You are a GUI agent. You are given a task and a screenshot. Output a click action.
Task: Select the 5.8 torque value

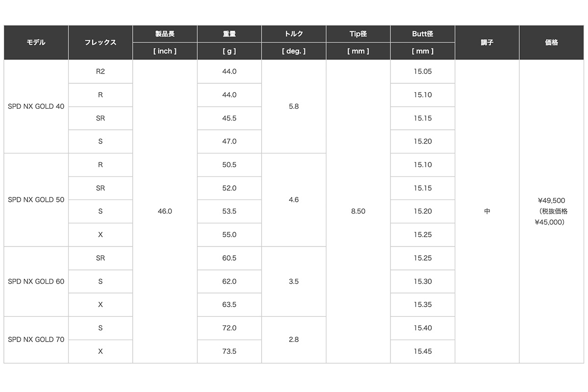click(294, 106)
